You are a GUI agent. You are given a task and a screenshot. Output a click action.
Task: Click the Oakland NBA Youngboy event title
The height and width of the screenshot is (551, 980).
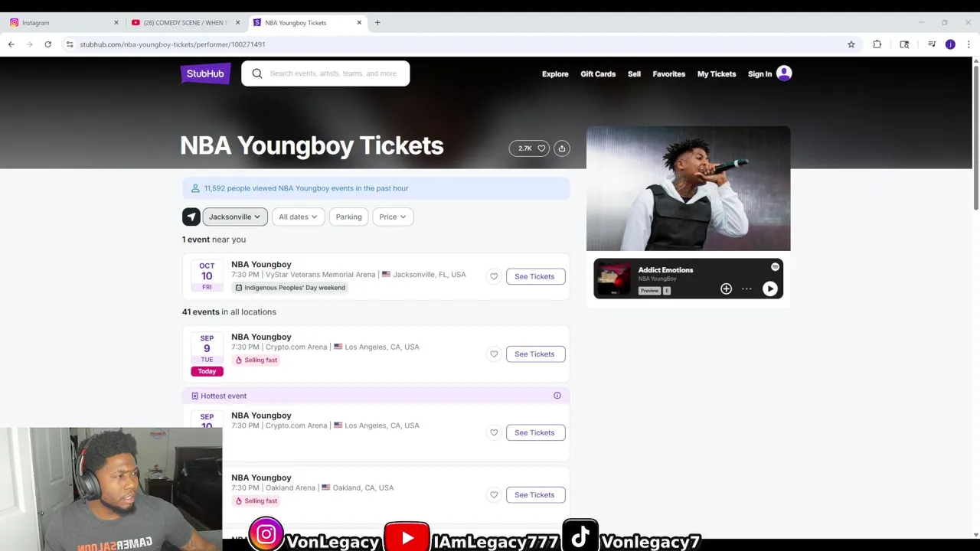(261, 478)
